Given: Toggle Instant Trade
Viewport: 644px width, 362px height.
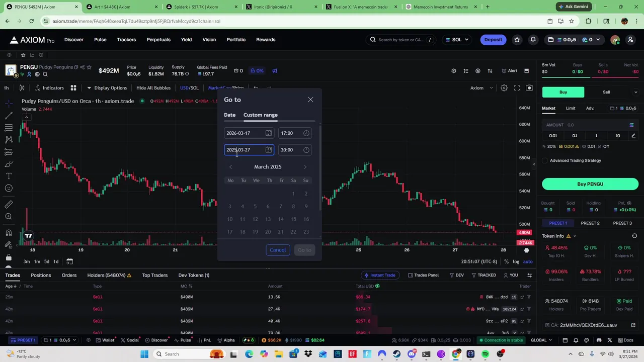Looking at the screenshot, I should pos(379,275).
